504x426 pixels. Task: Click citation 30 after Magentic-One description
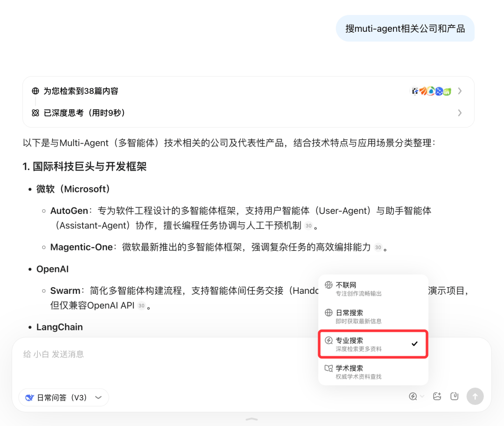[x=378, y=248]
